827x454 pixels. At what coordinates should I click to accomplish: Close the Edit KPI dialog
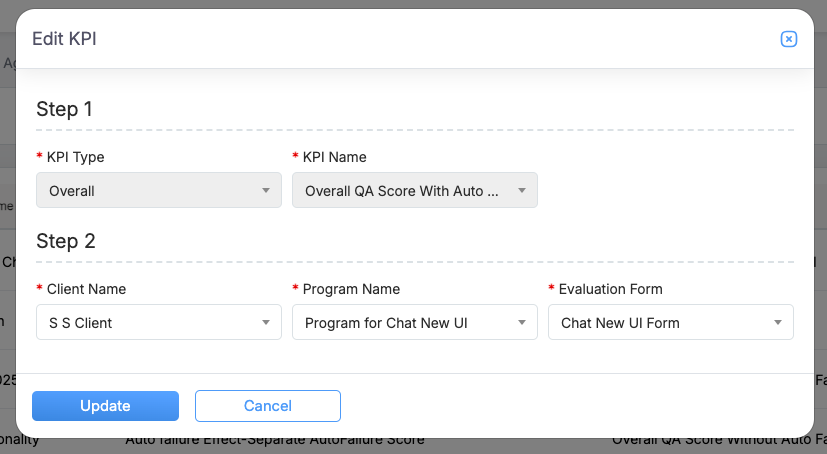(788, 39)
